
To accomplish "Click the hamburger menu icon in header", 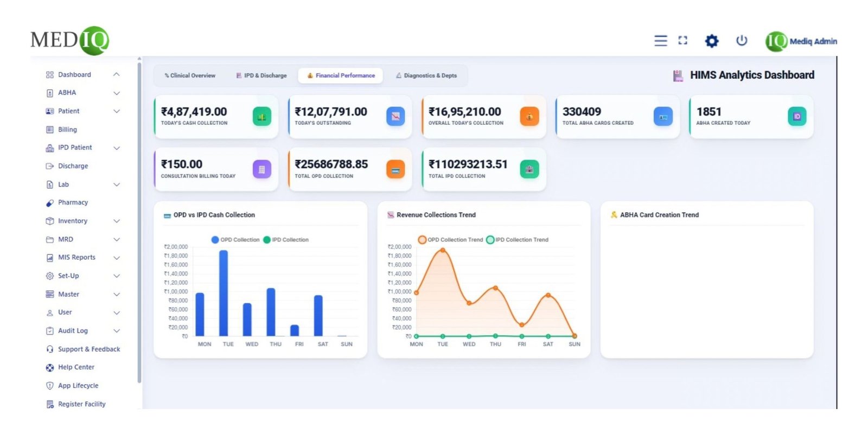I will [660, 41].
